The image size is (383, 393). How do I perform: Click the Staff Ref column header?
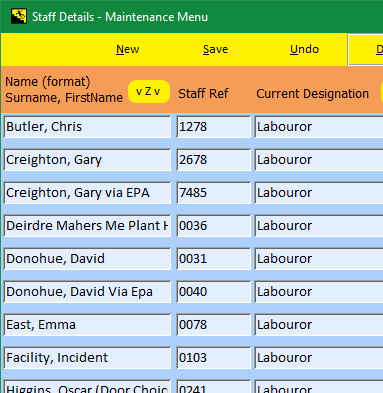(203, 94)
